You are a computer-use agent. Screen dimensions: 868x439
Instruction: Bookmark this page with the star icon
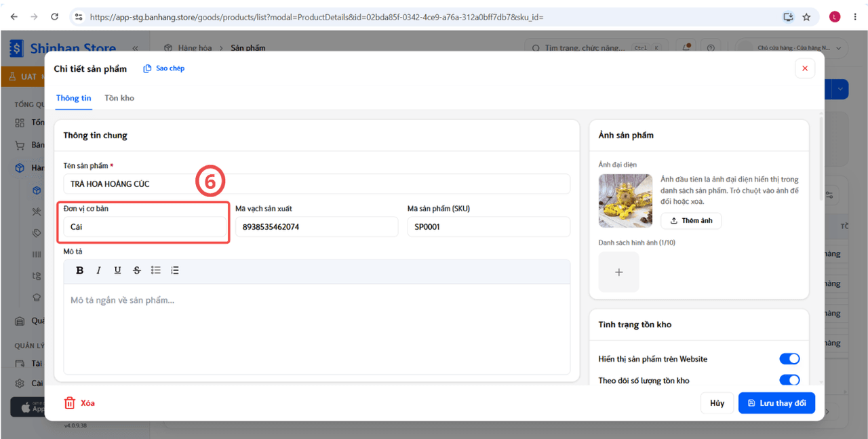pos(806,17)
